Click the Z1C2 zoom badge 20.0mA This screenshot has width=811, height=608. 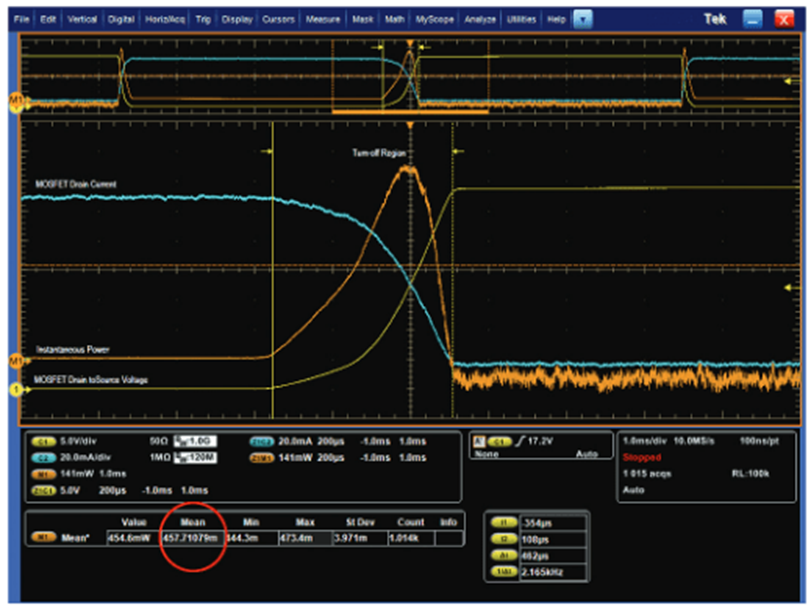[x=261, y=440]
